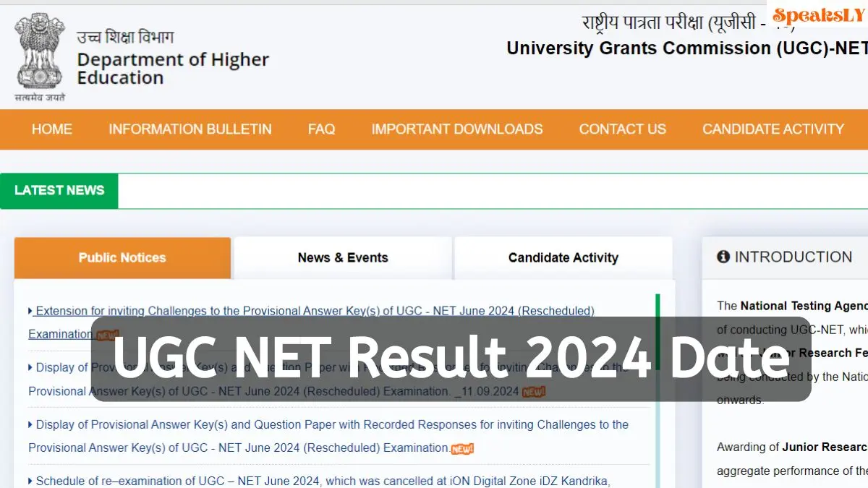Viewport: 868px width, 488px height.
Task: Click NEW icon on third answer key notice
Action: click(x=463, y=448)
